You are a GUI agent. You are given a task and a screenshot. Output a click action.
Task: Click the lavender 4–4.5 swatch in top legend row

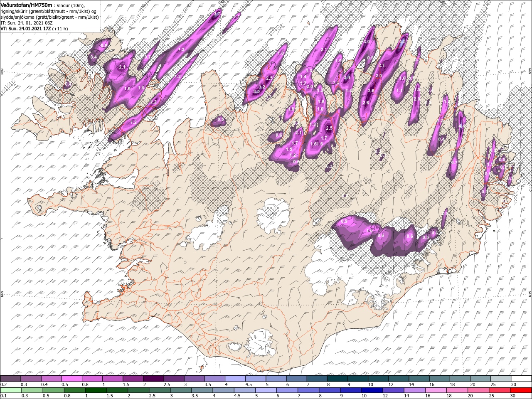(235, 379)
